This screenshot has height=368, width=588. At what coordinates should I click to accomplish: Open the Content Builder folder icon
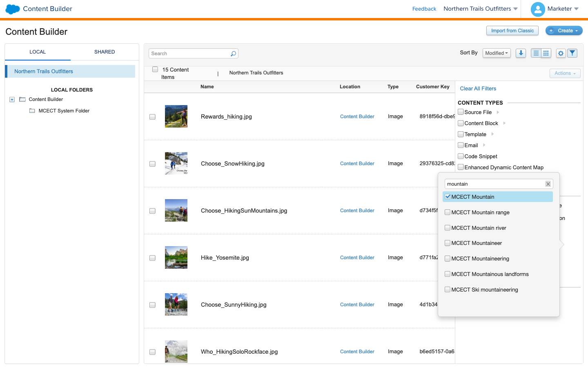(22, 99)
